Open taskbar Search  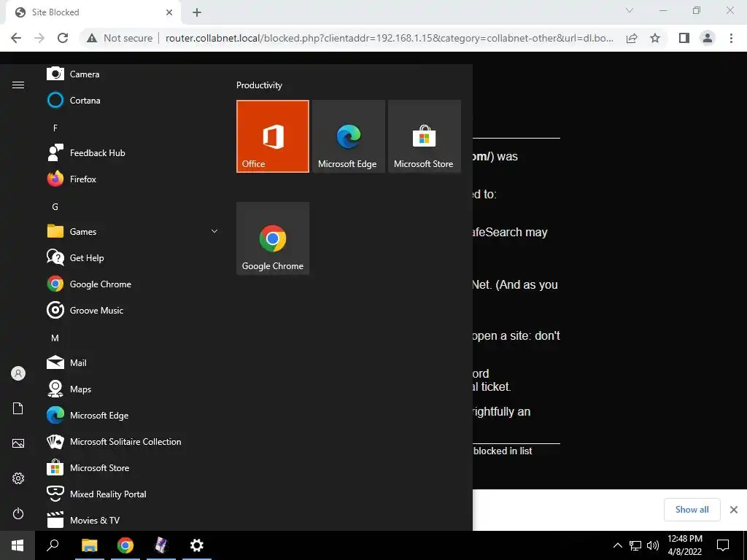53,545
